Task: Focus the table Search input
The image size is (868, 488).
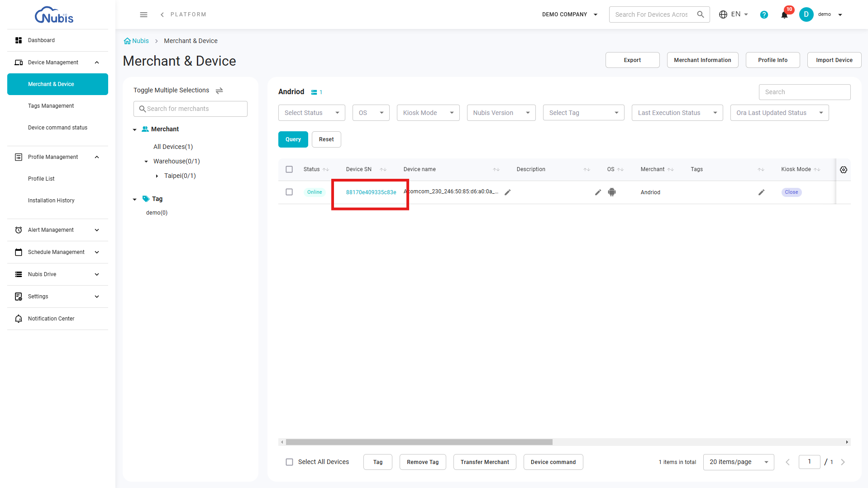Action: click(805, 92)
